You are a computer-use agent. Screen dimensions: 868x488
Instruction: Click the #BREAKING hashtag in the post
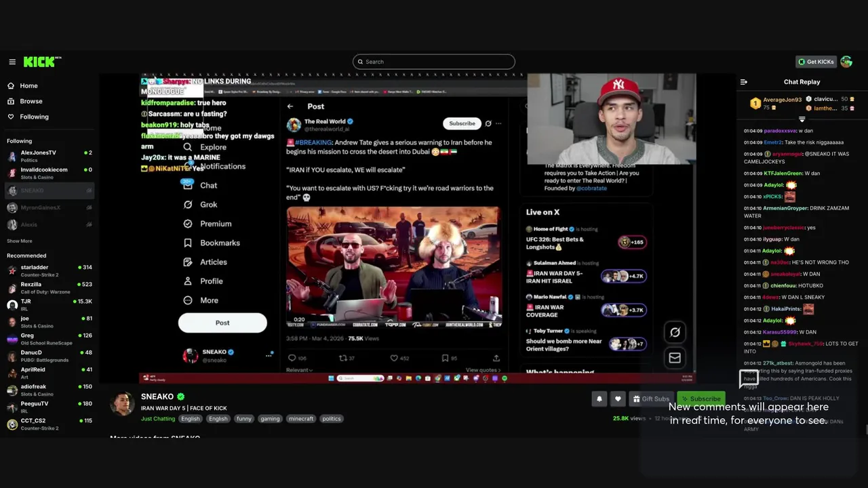tap(313, 143)
